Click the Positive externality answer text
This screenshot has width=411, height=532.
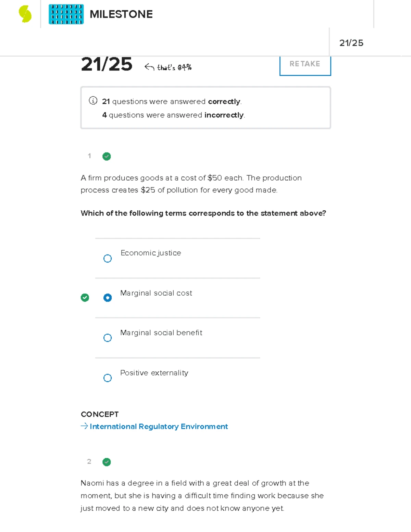(154, 373)
